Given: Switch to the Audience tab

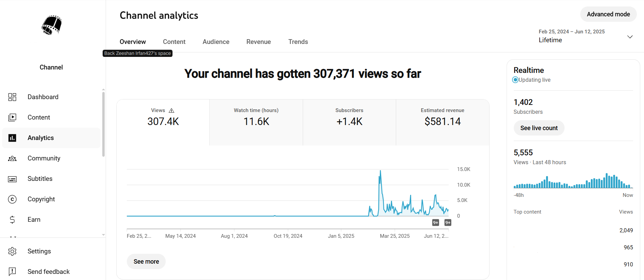Looking at the screenshot, I should click(216, 42).
